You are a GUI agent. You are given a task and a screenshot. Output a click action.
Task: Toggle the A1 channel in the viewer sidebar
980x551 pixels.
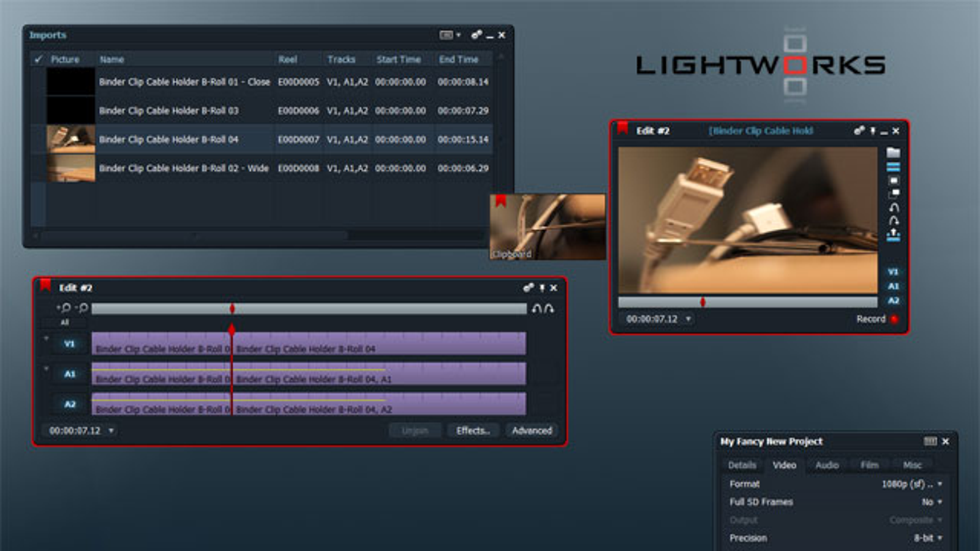893,286
